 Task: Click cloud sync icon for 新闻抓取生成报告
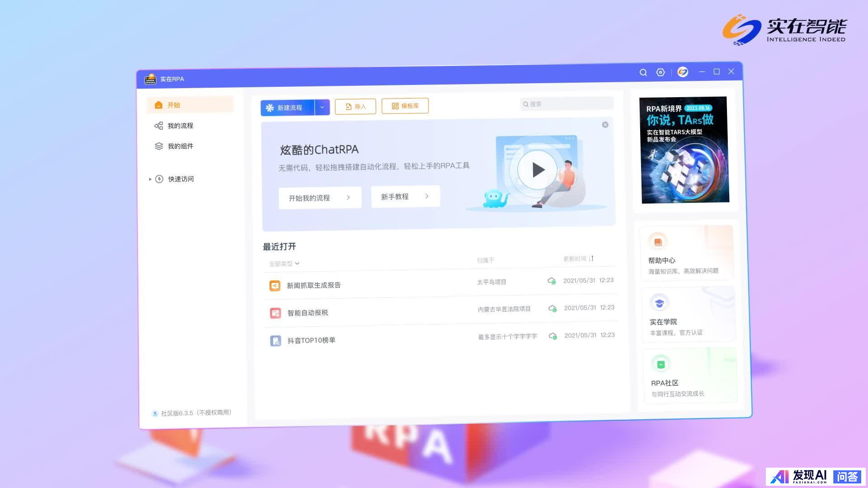[552, 281]
